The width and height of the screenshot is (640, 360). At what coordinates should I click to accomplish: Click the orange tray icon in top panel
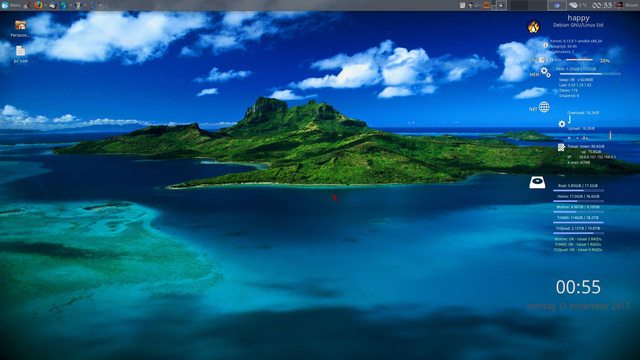click(x=487, y=5)
